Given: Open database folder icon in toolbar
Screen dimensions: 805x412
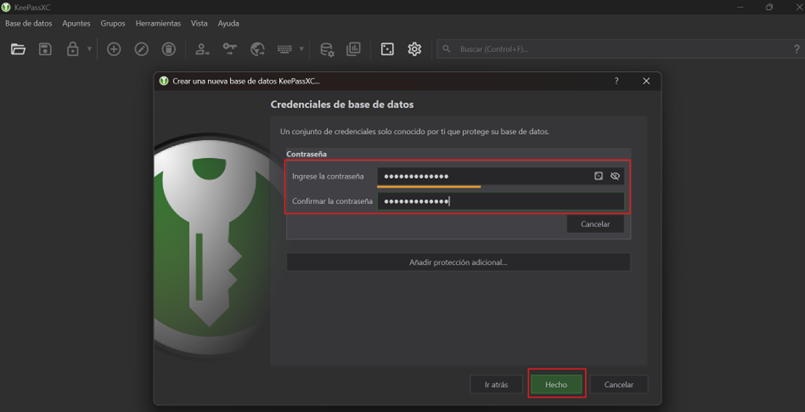Looking at the screenshot, I should [x=18, y=49].
